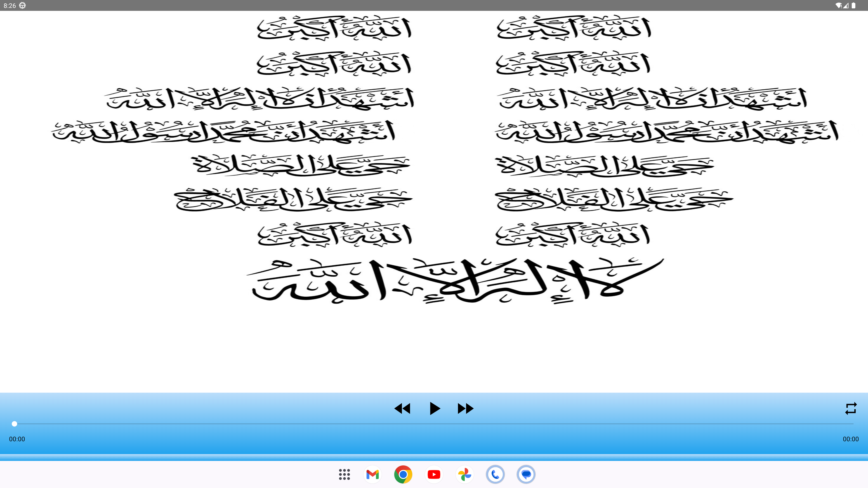Image resolution: width=868 pixels, height=488 pixels.
Task: Click the total duration label at right
Action: [x=850, y=439]
